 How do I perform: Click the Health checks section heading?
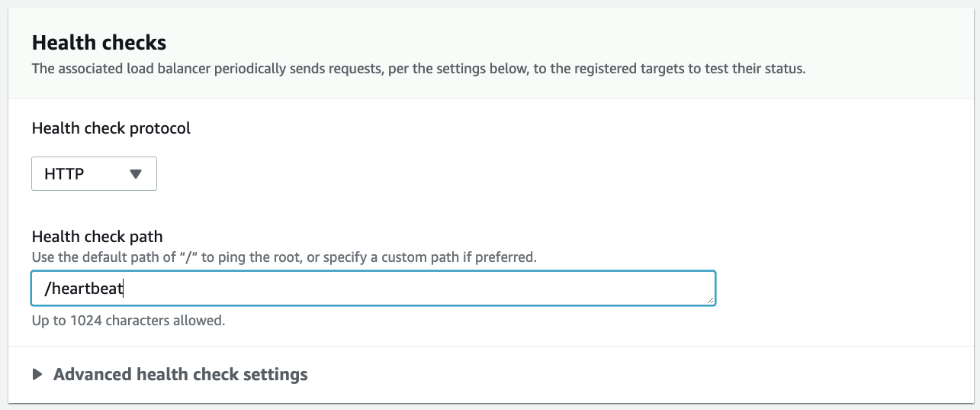99,42
